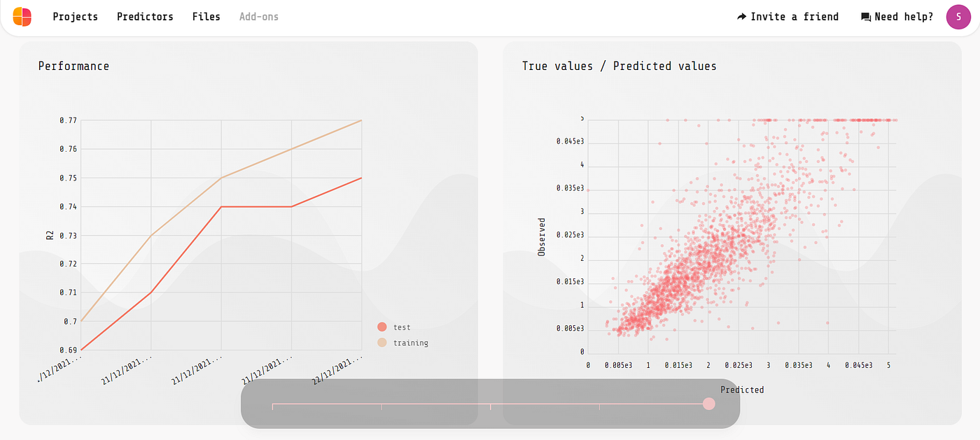Viewport: 980px width, 440px height.
Task: Select the greyed-out Add-ons item
Action: tap(259, 17)
